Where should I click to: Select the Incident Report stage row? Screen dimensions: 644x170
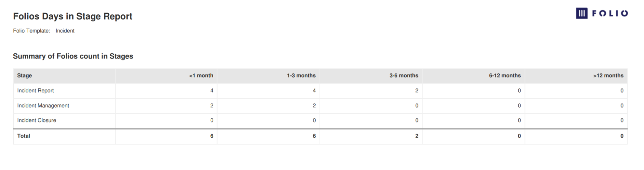(35, 91)
